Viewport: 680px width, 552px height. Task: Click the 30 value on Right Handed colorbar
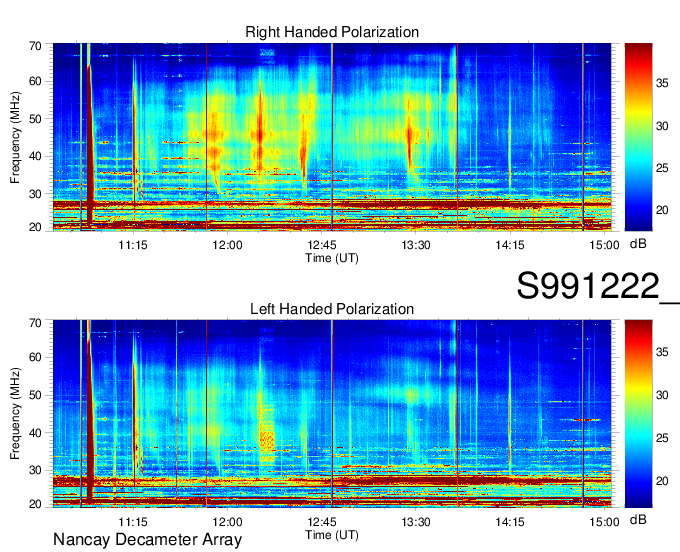click(x=662, y=126)
